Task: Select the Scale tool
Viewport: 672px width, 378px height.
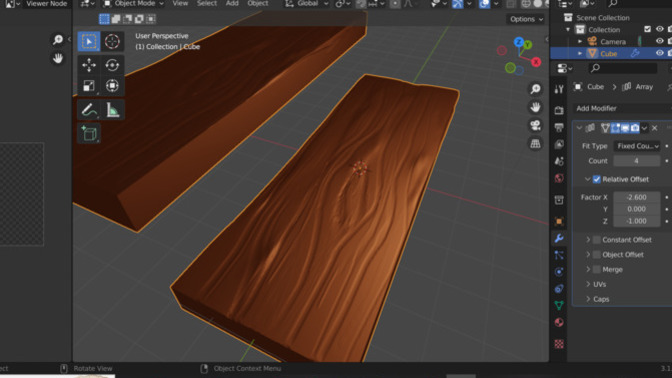Action: tap(89, 86)
